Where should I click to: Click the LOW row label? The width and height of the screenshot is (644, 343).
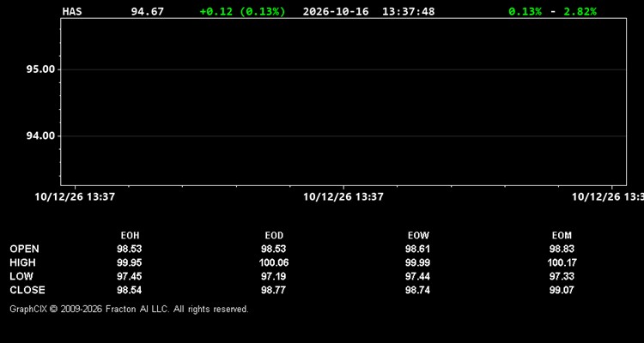pos(21,276)
